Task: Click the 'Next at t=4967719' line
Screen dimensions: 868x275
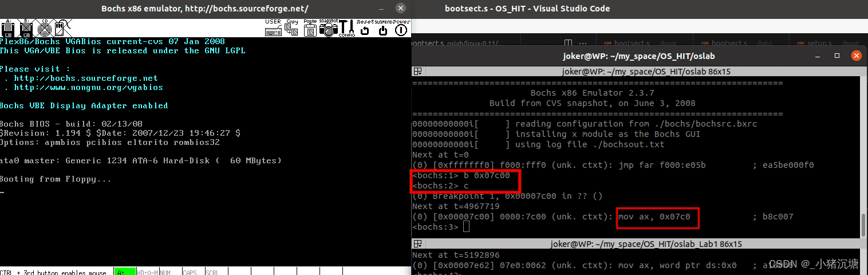Action: click(456, 207)
